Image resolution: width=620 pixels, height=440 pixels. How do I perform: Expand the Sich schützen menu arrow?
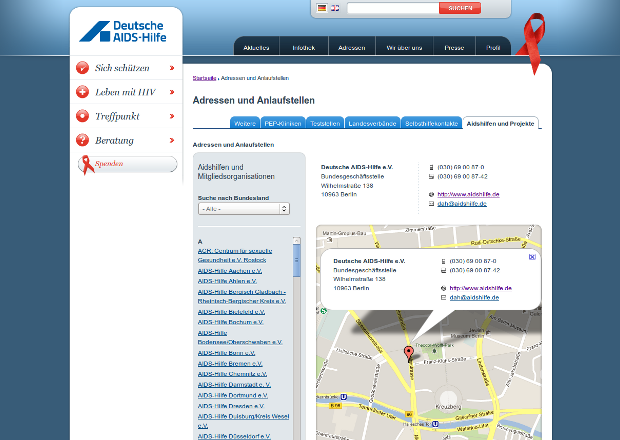pos(172,68)
